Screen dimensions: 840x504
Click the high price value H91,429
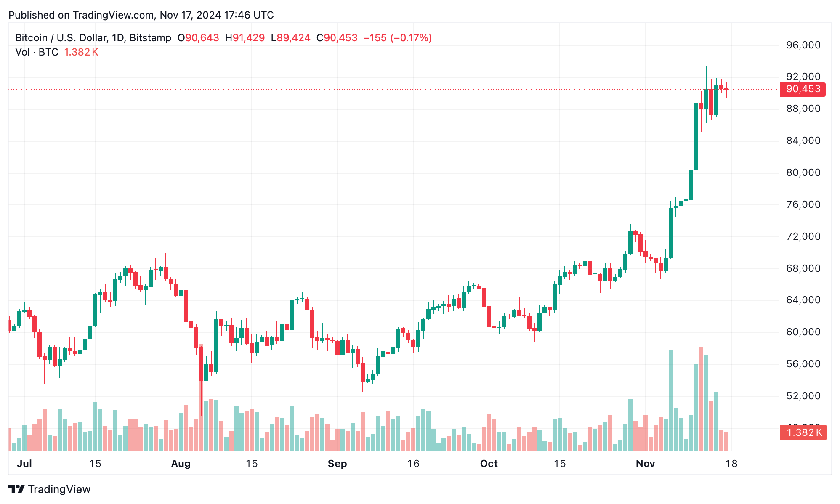tap(245, 38)
